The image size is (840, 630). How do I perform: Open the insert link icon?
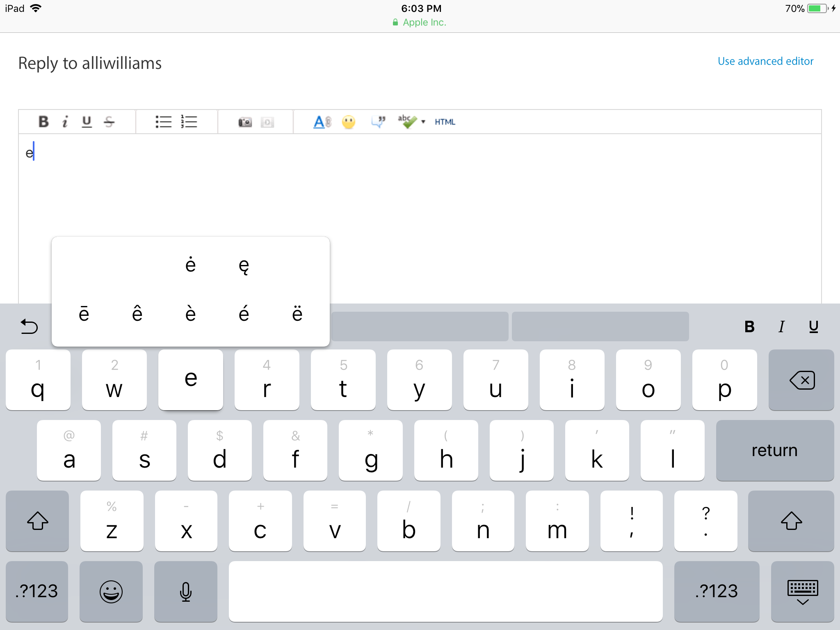coord(322,122)
